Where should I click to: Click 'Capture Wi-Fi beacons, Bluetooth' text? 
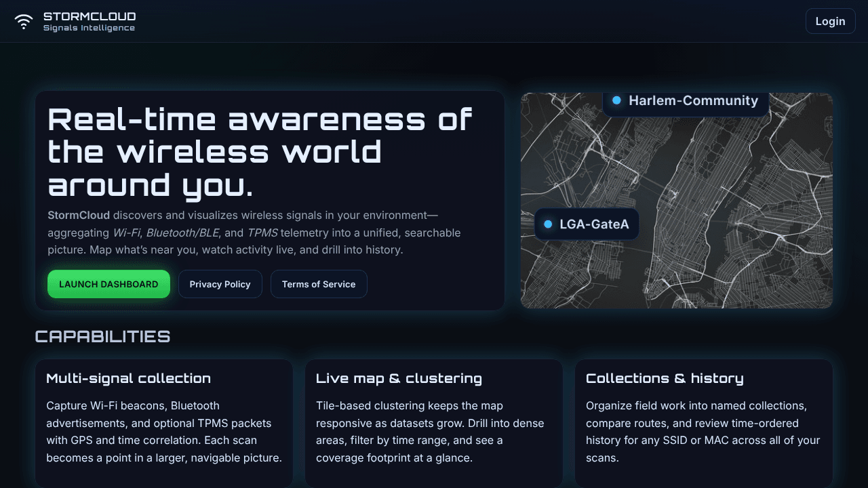coord(133,406)
